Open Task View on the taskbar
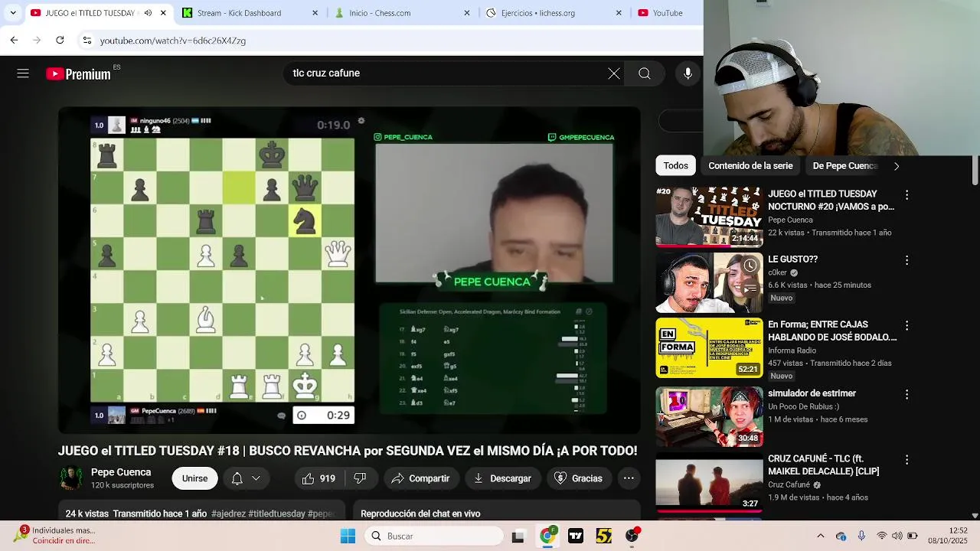980x551 pixels. point(518,536)
